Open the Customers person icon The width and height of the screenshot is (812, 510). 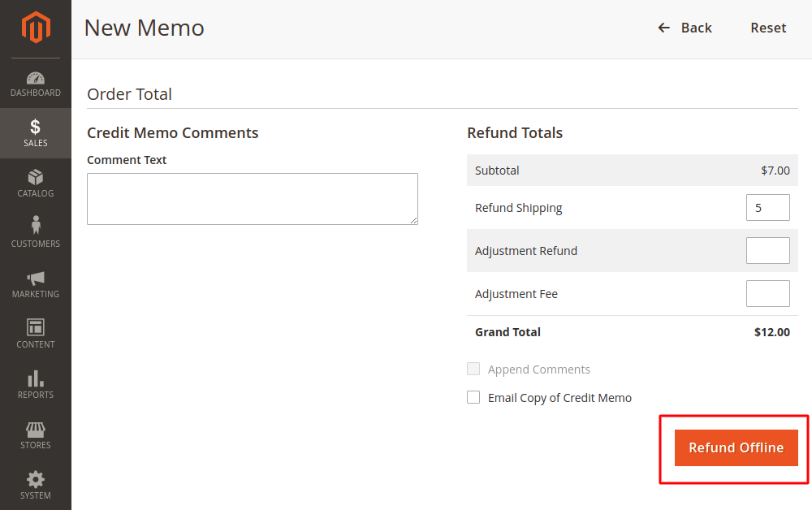35,225
